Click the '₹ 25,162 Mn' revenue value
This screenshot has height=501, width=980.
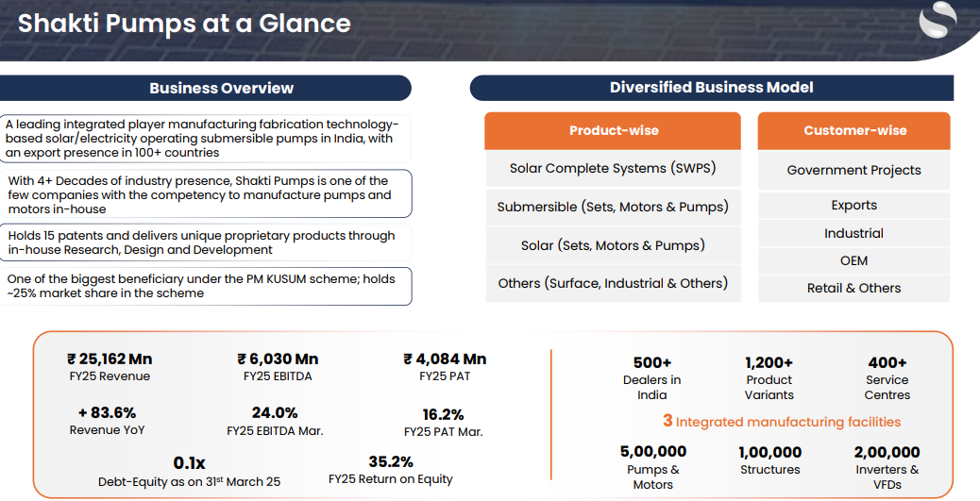[x=110, y=359]
